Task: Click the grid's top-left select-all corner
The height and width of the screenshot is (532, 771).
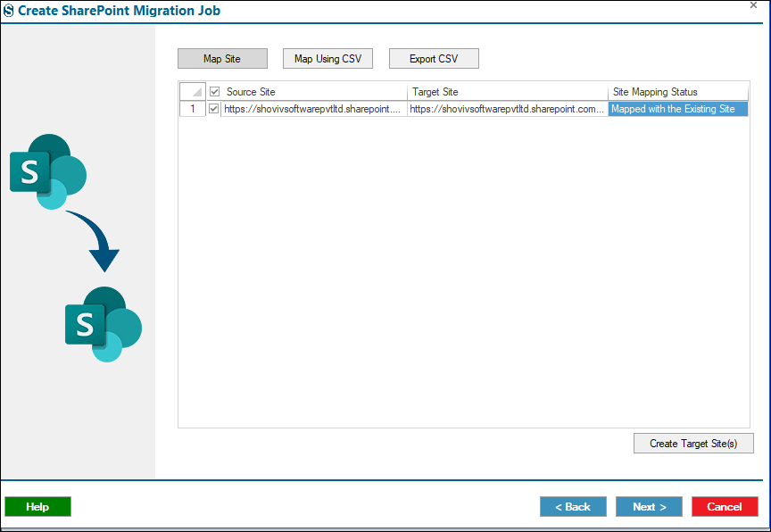Action: point(193,91)
